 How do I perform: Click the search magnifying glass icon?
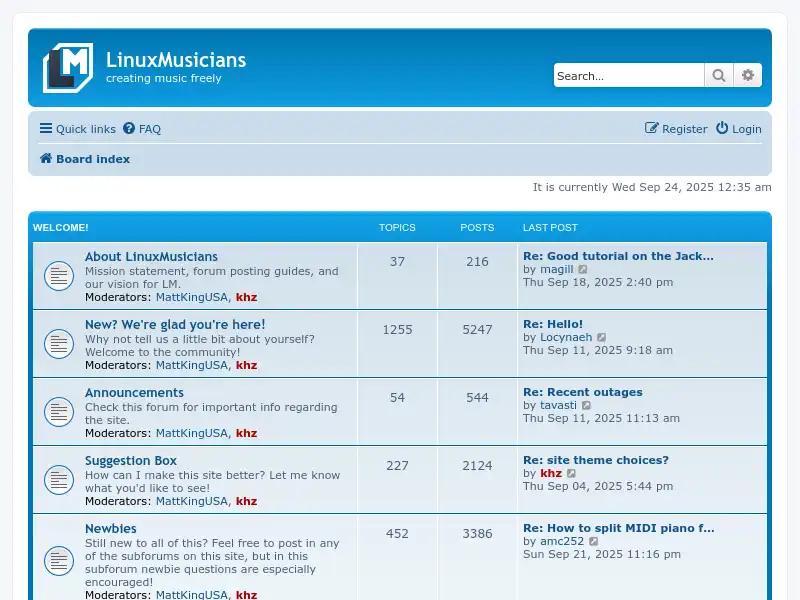718,75
